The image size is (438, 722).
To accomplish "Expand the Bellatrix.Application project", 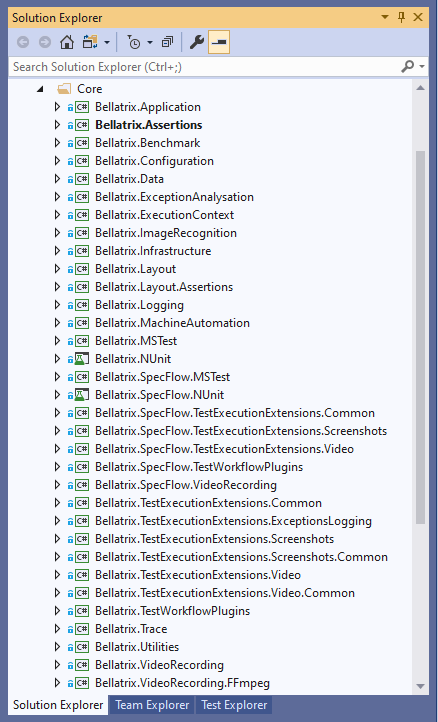I will 57,107.
